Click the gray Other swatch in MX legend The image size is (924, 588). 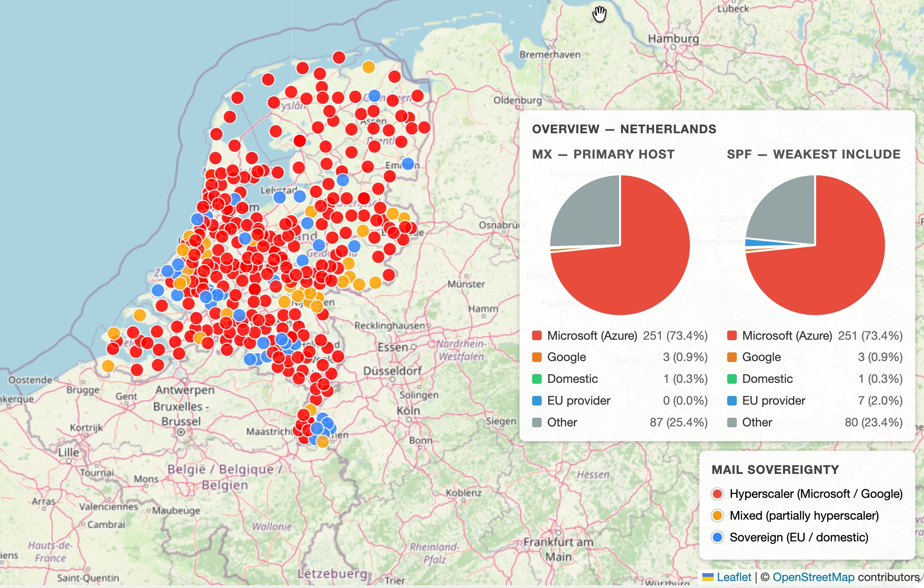(537, 422)
